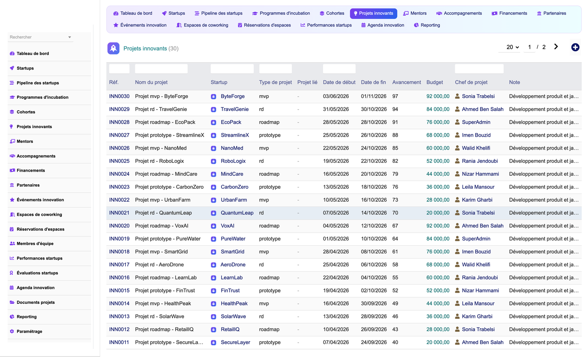Sort by the Date de fin header
Viewport: 588px width, 364px height.
(x=373, y=82)
